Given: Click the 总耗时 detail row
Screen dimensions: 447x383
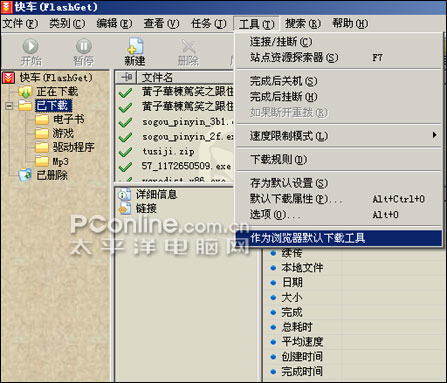Looking at the screenshot, I should tap(297, 327).
